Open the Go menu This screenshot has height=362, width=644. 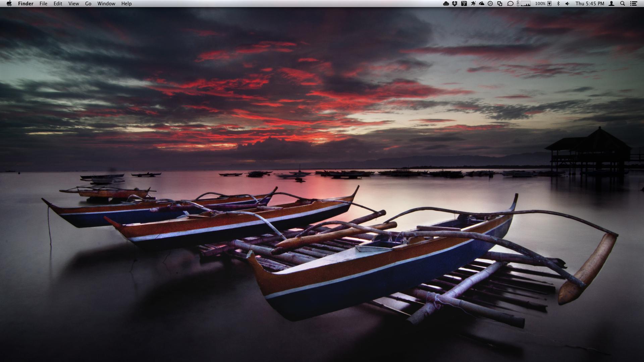(88, 4)
